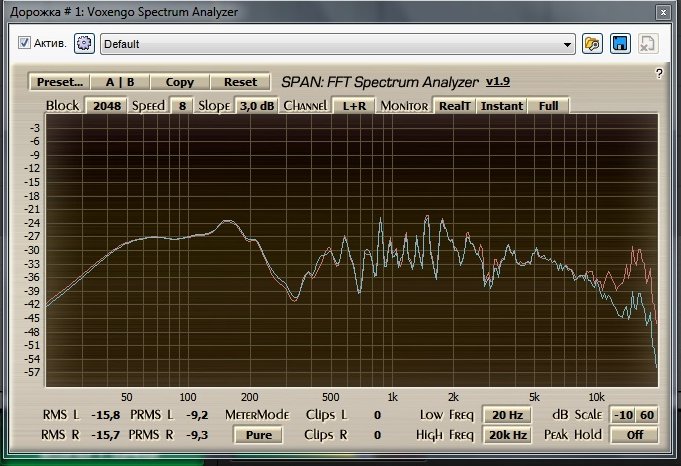Click the PRMS R value -9,3
Screen dimensions: 681x466
pyautogui.click(x=197, y=435)
